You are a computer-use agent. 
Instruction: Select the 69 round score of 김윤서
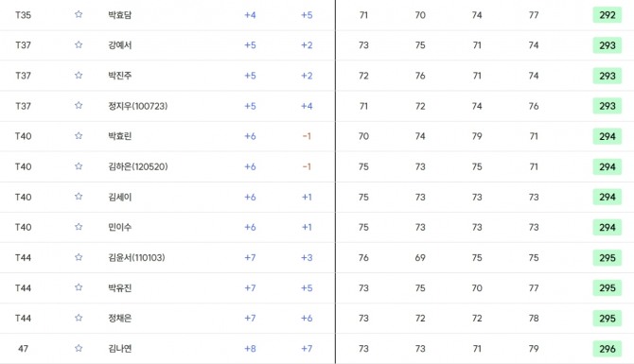click(x=420, y=257)
